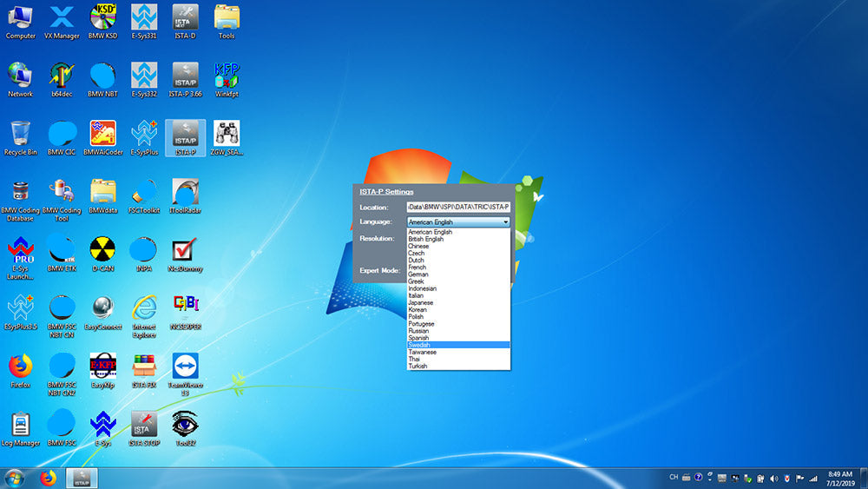This screenshot has width=868, height=489.
Task: Click the Location path input field
Action: click(458, 208)
